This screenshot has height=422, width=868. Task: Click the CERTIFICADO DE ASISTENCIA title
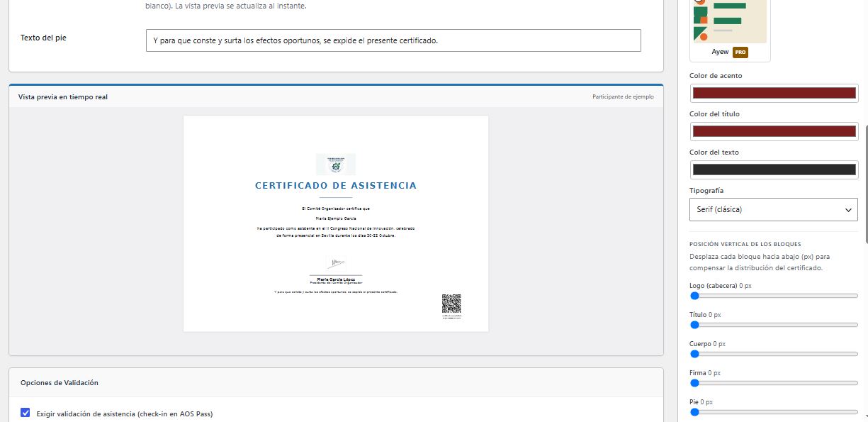click(336, 186)
